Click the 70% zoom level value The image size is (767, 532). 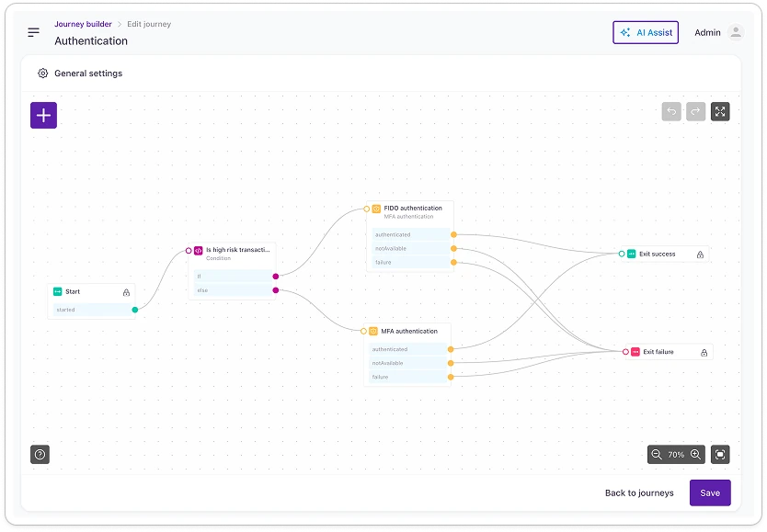pyautogui.click(x=676, y=455)
